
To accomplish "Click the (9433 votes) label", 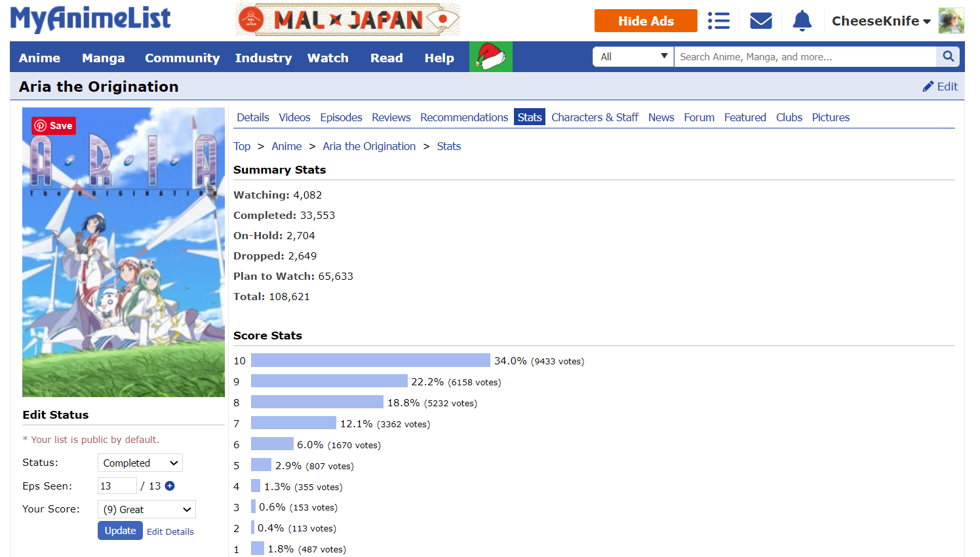I will [558, 361].
